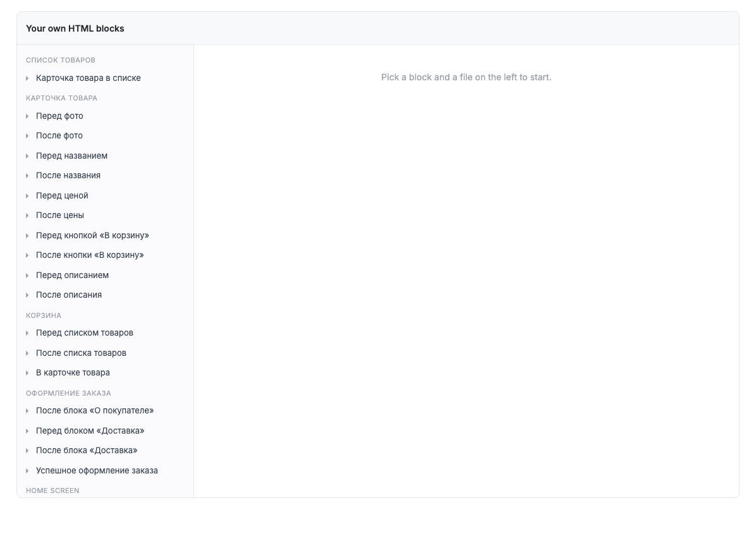This screenshot has height=536, width=756.
Task: Expand arrow beside Перед названием
Action: point(27,156)
